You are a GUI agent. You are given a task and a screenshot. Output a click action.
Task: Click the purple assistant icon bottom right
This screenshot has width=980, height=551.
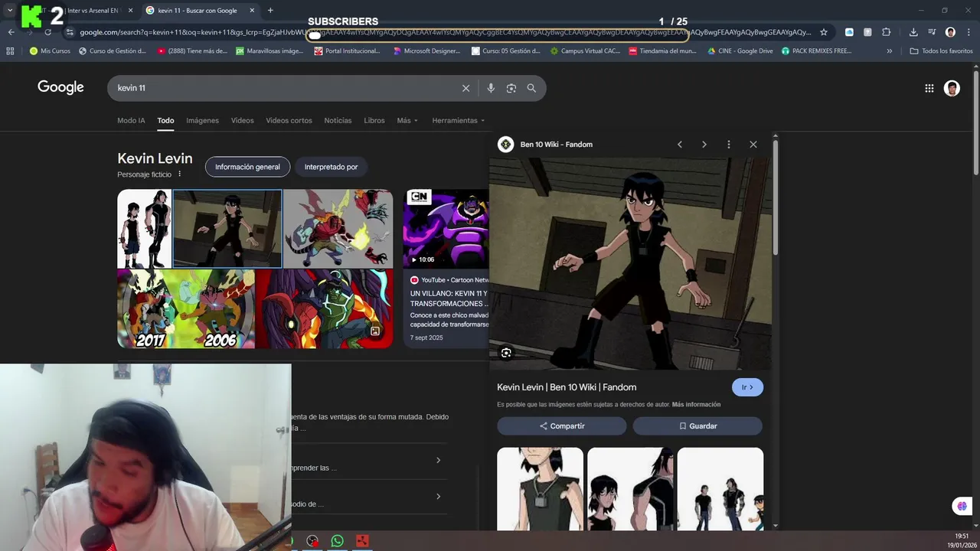click(962, 506)
